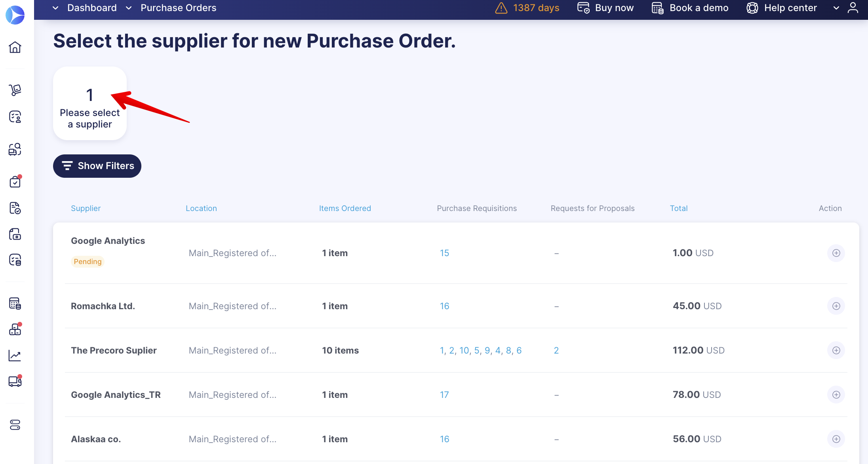Image resolution: width=868 pixels, height=464 pixels.
Task: Add Google Analytics_TR supplier with plus icon
Action: pyautogui.click(x=836, y=395)
